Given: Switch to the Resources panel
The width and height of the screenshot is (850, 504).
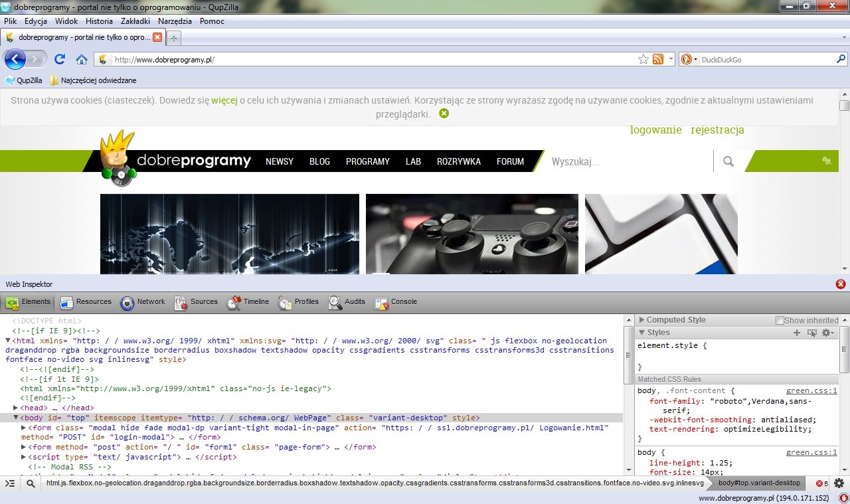Looking at the screenshot, I should click(x=86, y=302).
